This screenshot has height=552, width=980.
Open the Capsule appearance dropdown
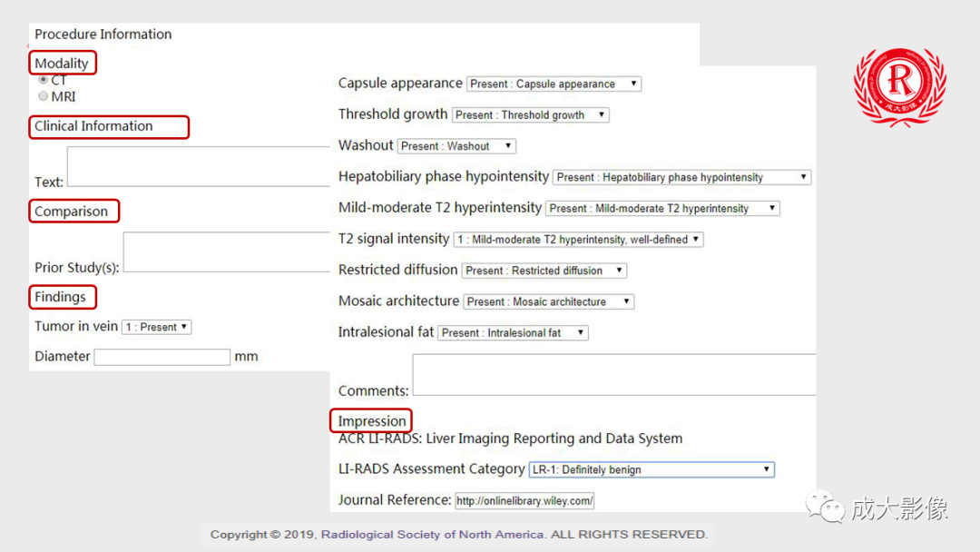tap(554, 84)
